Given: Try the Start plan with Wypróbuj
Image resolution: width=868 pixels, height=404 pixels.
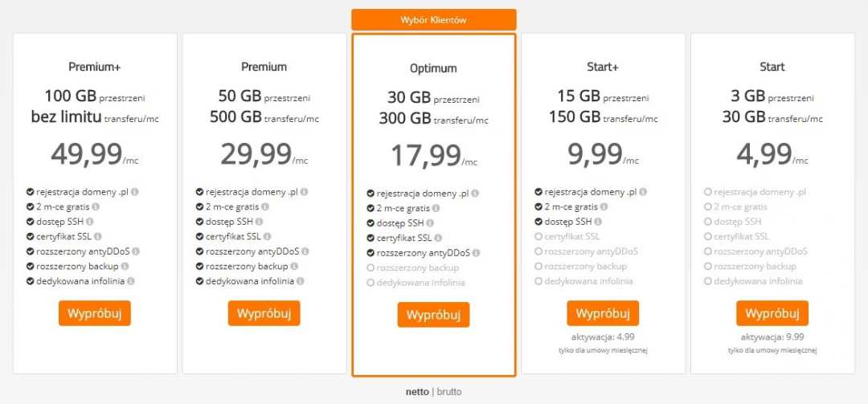Looking at the screenshot, I should click(x=772, y=313).
